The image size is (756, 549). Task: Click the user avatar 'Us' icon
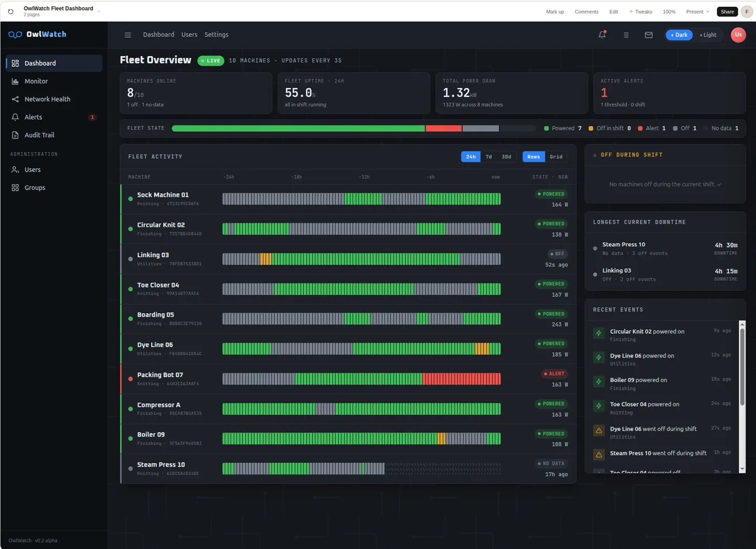coord(738,35)
